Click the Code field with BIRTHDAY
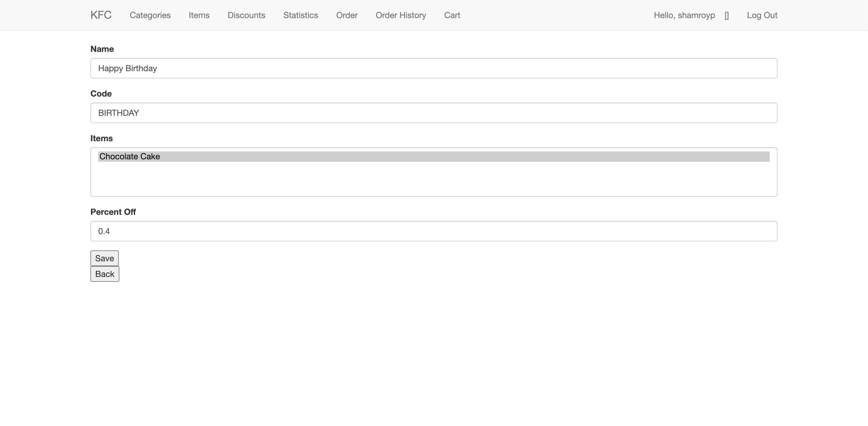Screen dimensions: 868x426 point(434,113)
